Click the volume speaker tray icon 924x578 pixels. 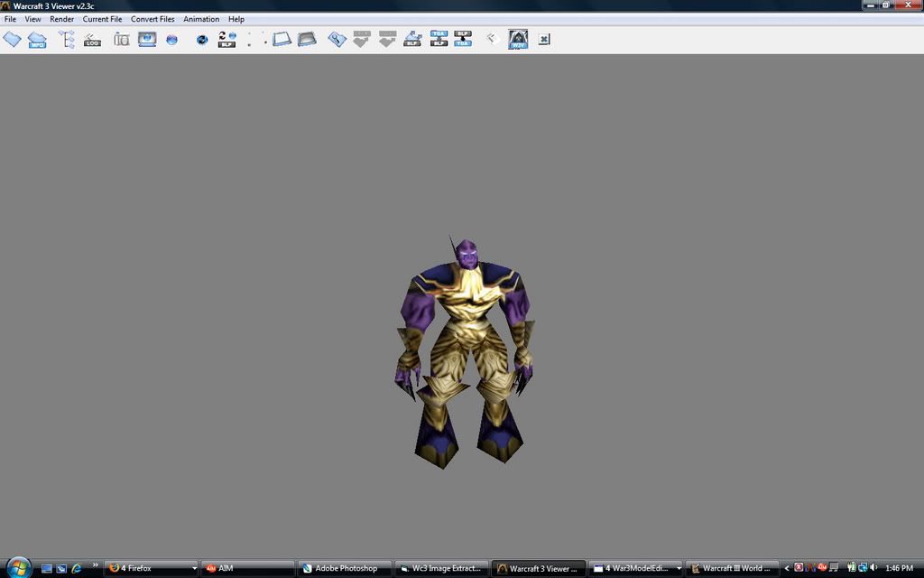pyautogui.click(x=873, y=567)
